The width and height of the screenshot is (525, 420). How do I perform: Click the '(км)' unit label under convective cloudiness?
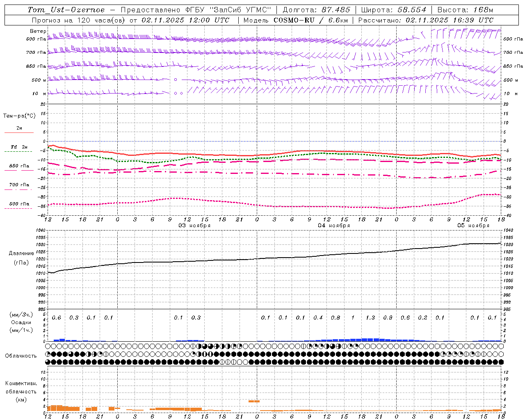21,399
